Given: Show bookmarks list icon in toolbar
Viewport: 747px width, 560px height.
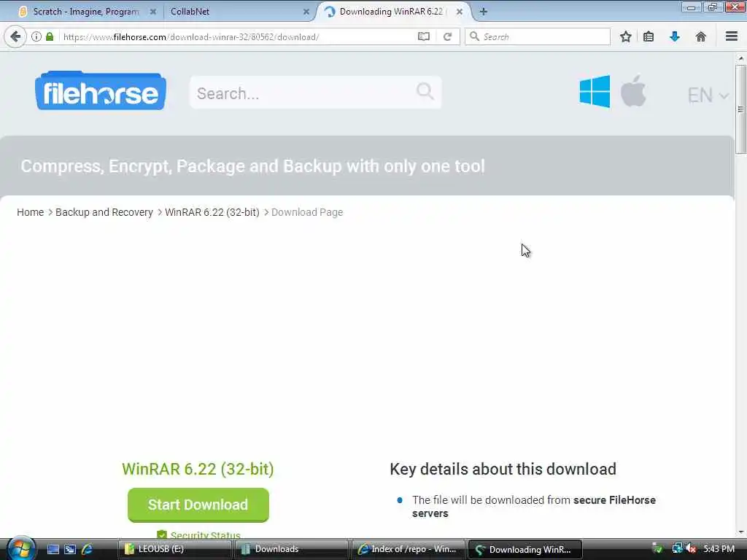Looking at the screenshot, I should pos(649,36).
